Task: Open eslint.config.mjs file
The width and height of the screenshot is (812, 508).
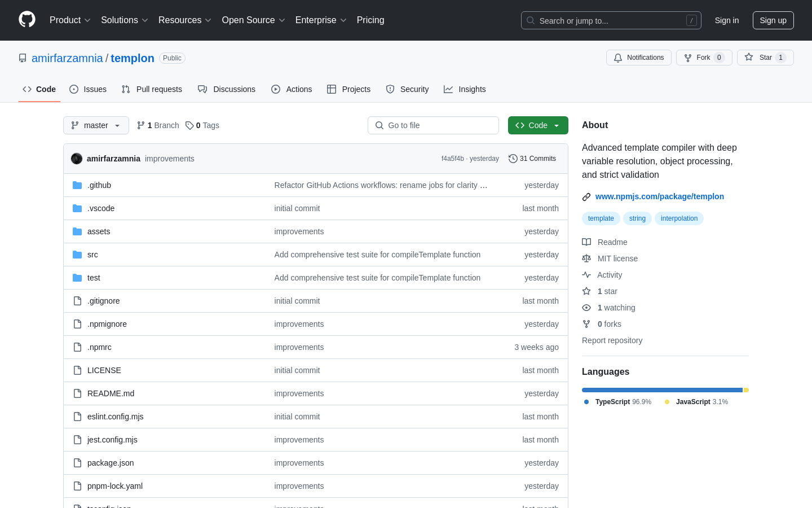Action: tap(116, 417)
